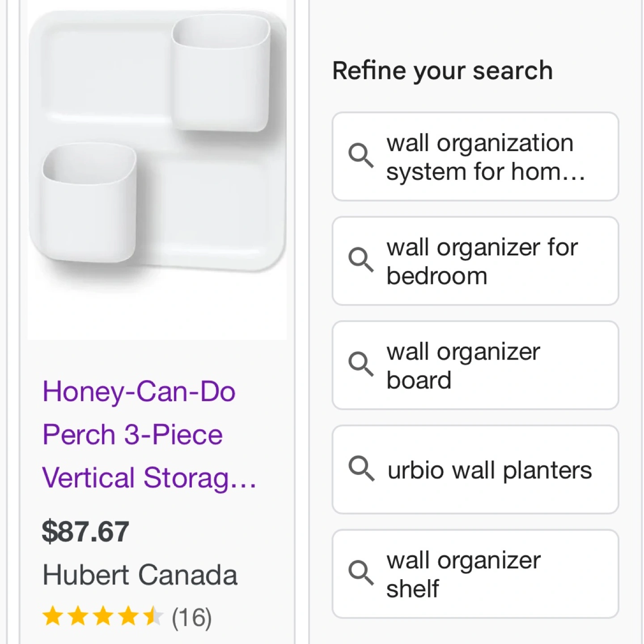The image size is (644, 644).
Task: Click the $87.67 product price
Action: coord(85,531)
